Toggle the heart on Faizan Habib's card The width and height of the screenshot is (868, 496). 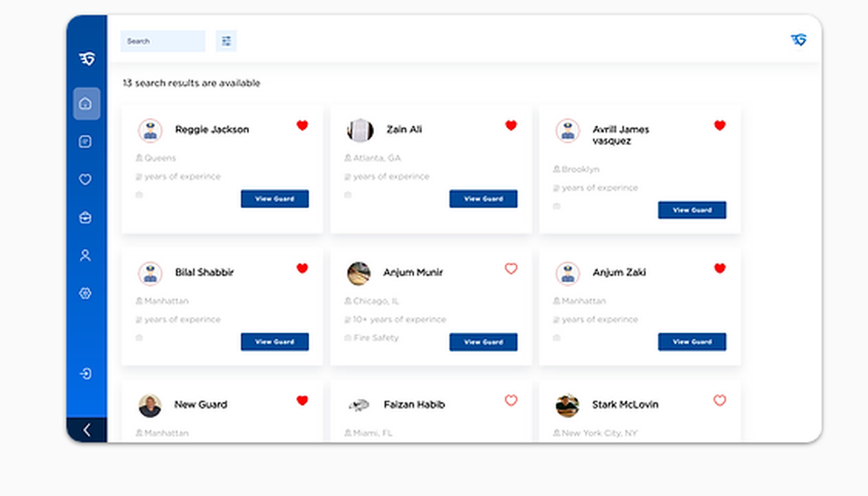pos(511,401)
